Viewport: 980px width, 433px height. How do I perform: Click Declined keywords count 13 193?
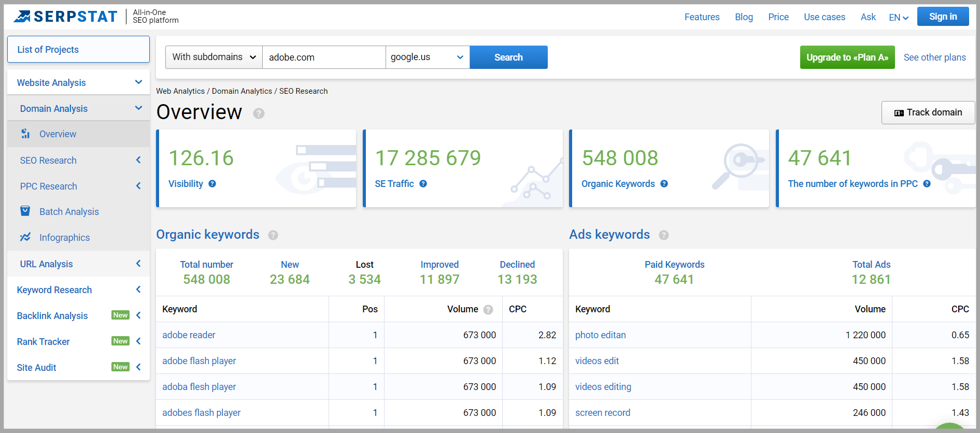[x=517, y=280]
